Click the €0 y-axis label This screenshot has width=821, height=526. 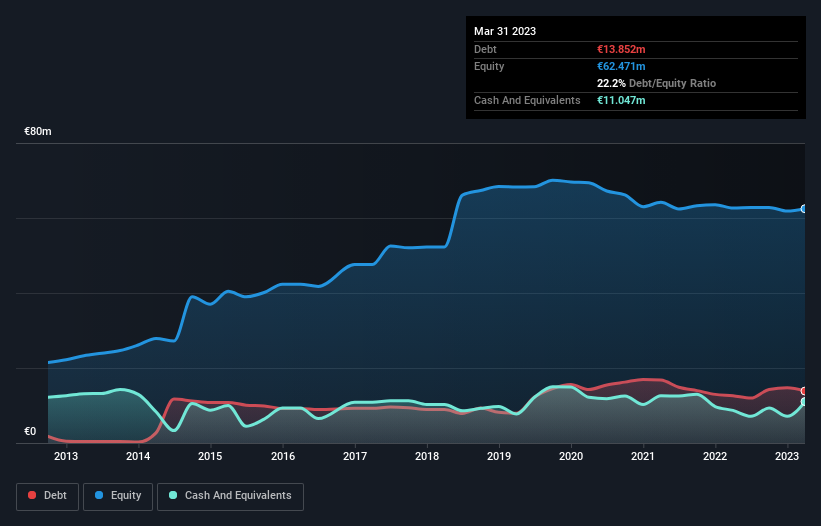pyautogui.click(x=30, y=431)
